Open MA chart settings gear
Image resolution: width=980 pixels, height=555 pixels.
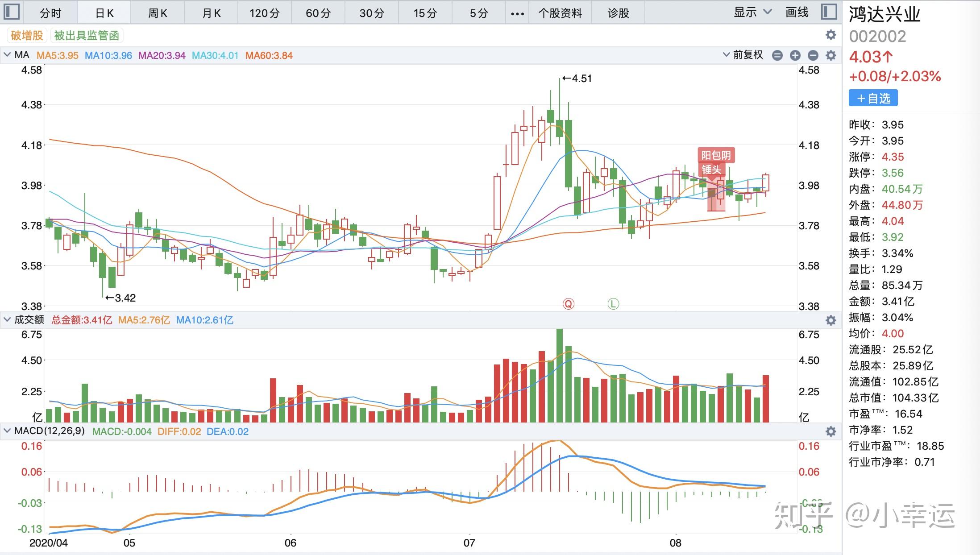click(831, 55)
